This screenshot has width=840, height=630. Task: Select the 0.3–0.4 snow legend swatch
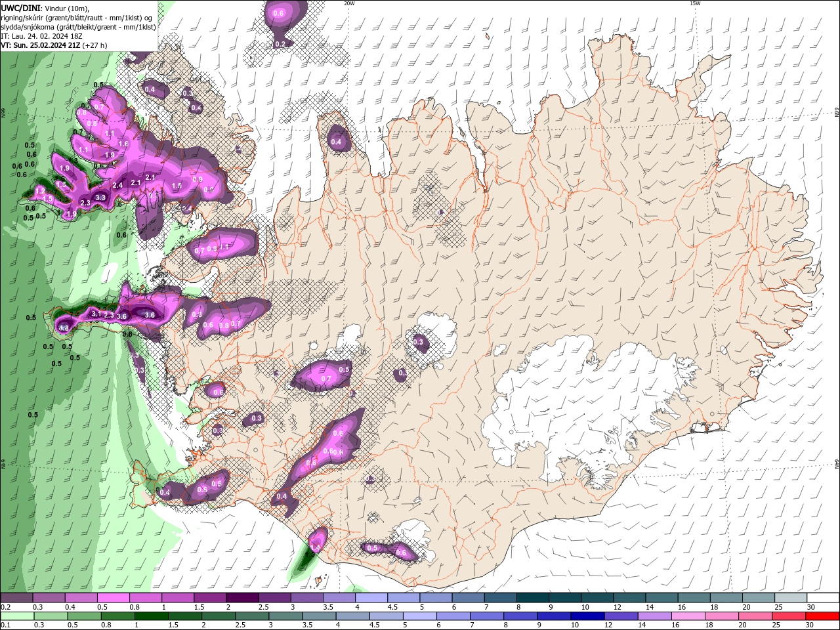pyautogui.click(x=49, y=598)
